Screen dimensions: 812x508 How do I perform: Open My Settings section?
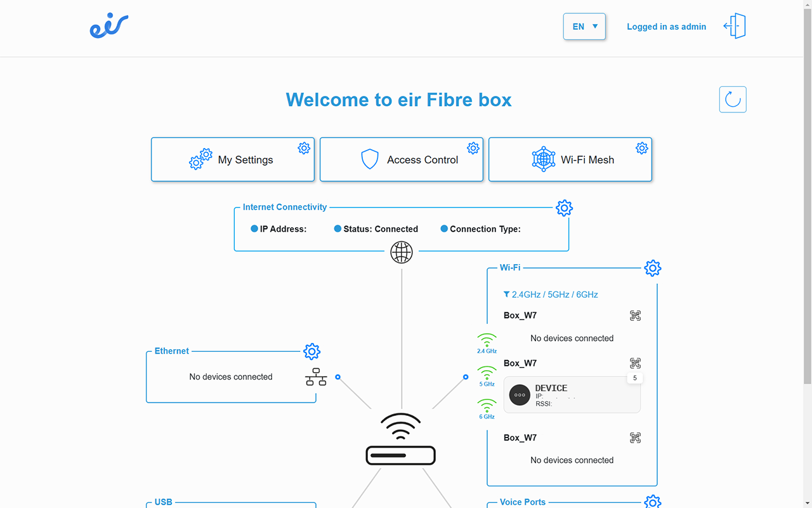(x=233, y=160)
